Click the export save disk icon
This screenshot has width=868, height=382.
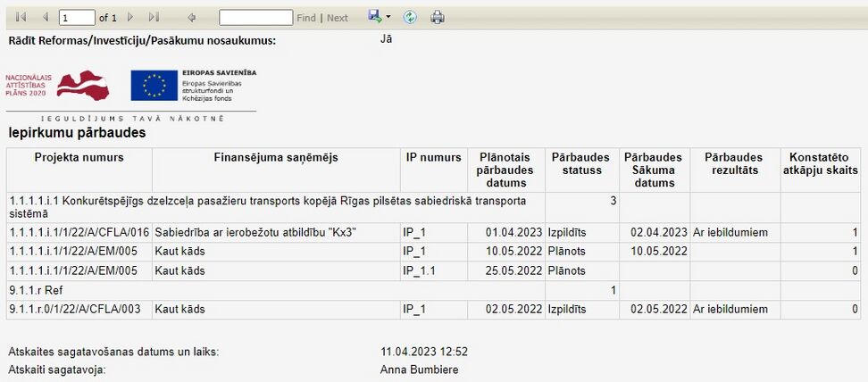click(375, 17)
